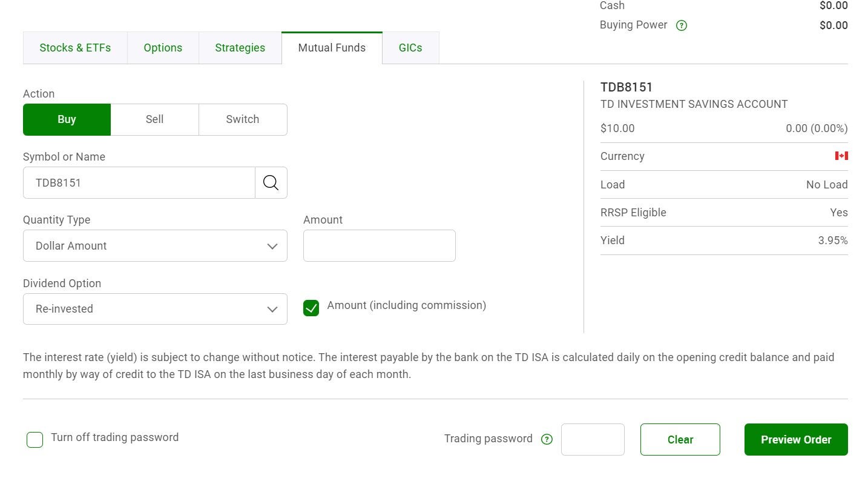The image size is (868, 478).
Task: Select the Switch action
Action: pyautogui.click(x=242, y=119)
